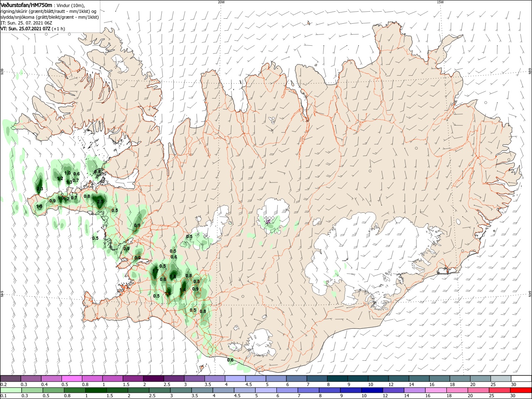Click the 'VT: Sun. 25.07.2021 07Z' valid time
This screenshot has height=399, width=532.
click(x=25, y=29)
